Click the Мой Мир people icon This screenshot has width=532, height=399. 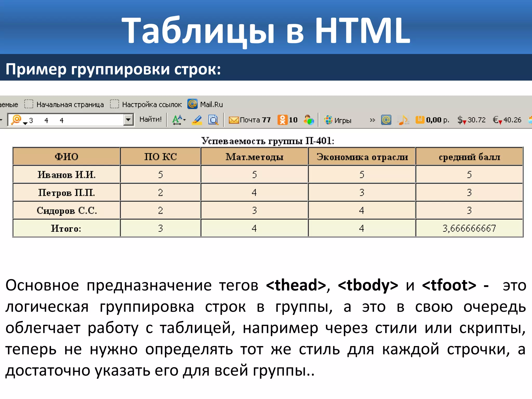309,120
